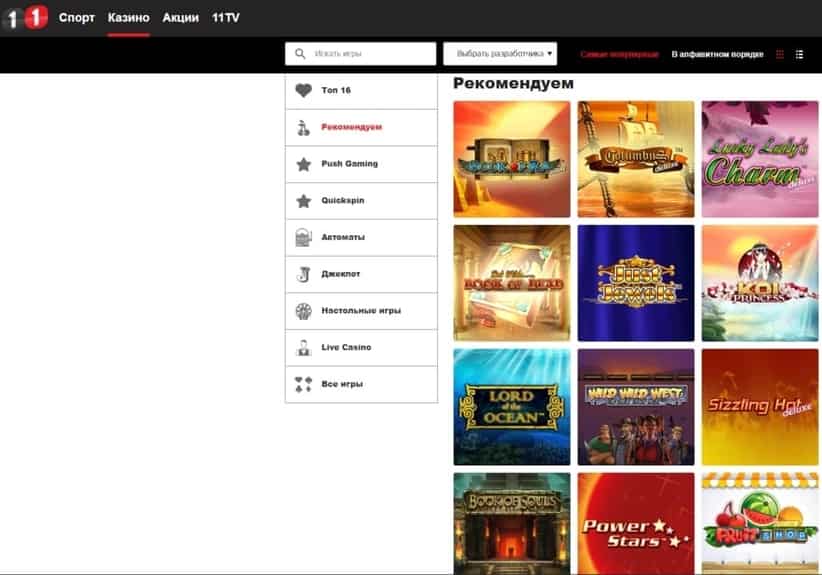This screenshot has width=822, height=575.
Task: Open the Live Casino category
Action: click(x=361, y=348)
